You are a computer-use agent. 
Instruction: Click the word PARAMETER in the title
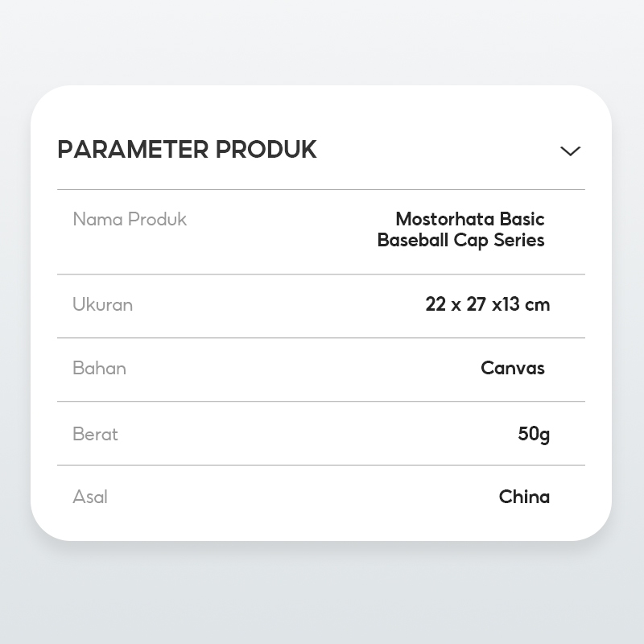click(x=133, y=150)
